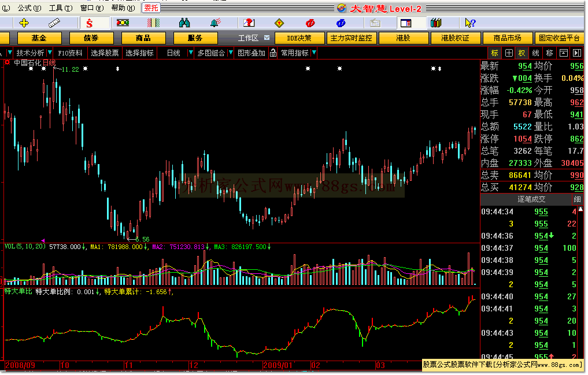The image size is (588, 375).
Task: Select the 服务 tab
Action: click(195, 38)
